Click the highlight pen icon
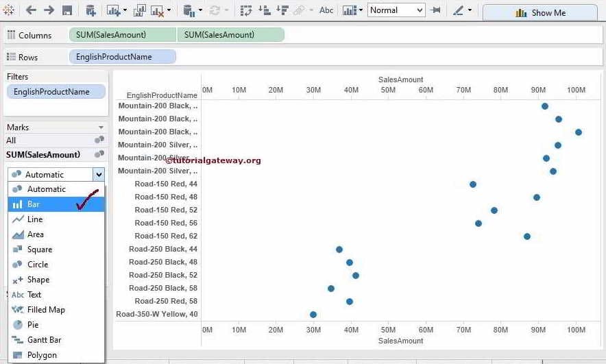Image resolution: width=606 pixels, height=364 pixels. (458, 10)
